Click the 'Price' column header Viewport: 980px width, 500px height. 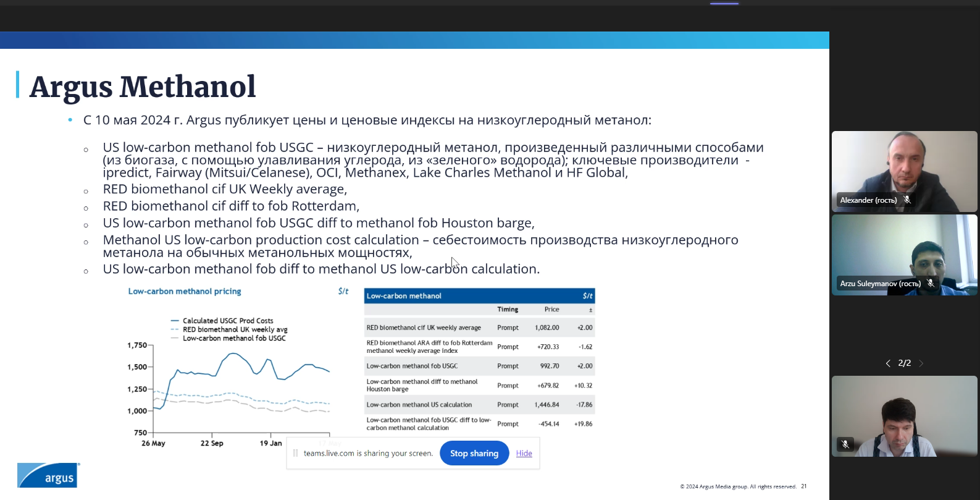[551, 309]
